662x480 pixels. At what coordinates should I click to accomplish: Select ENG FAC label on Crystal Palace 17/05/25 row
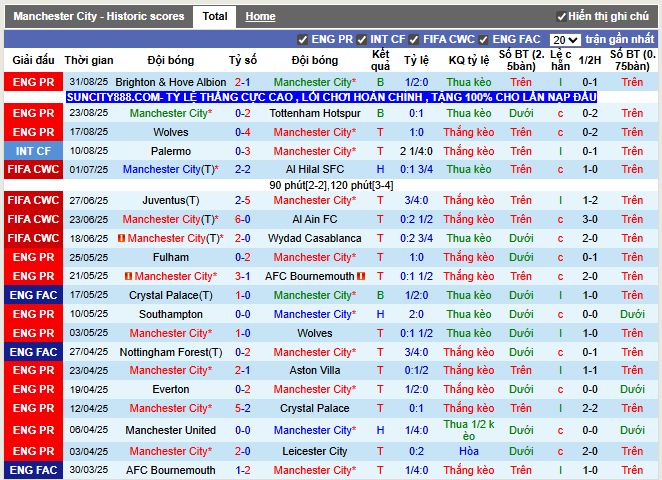33,295
